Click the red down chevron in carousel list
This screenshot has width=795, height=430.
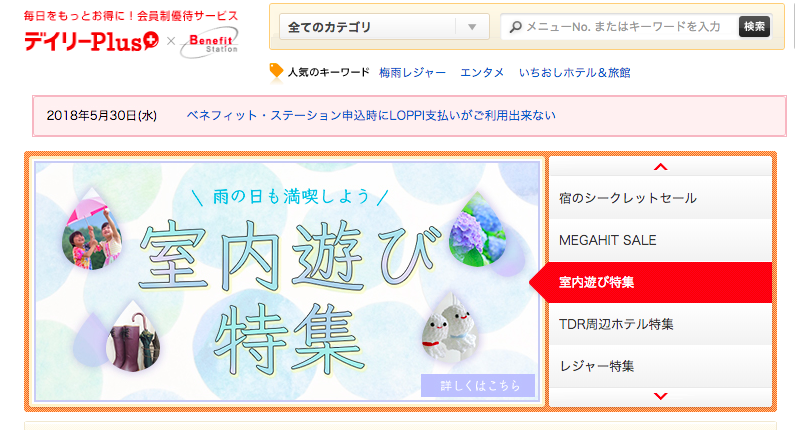(660, 396)
